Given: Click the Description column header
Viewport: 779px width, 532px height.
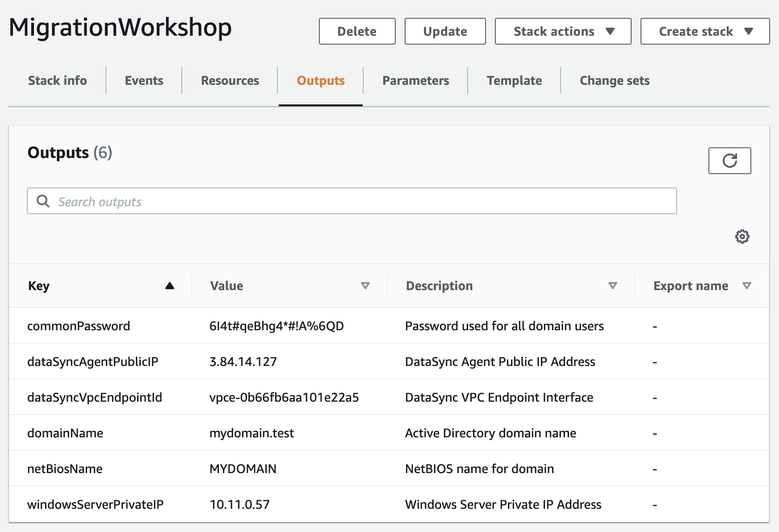Looking at the screenshot, I should coord(440,286).
